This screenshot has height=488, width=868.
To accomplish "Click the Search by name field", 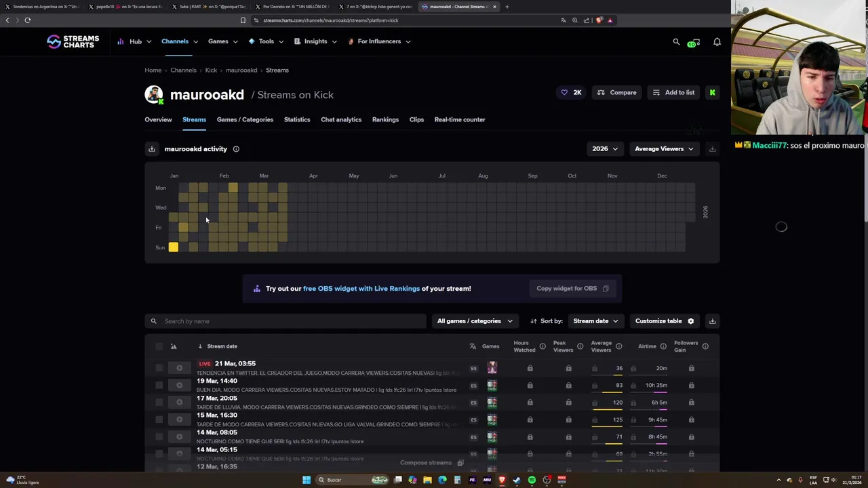I will click(x=285, y=321).
